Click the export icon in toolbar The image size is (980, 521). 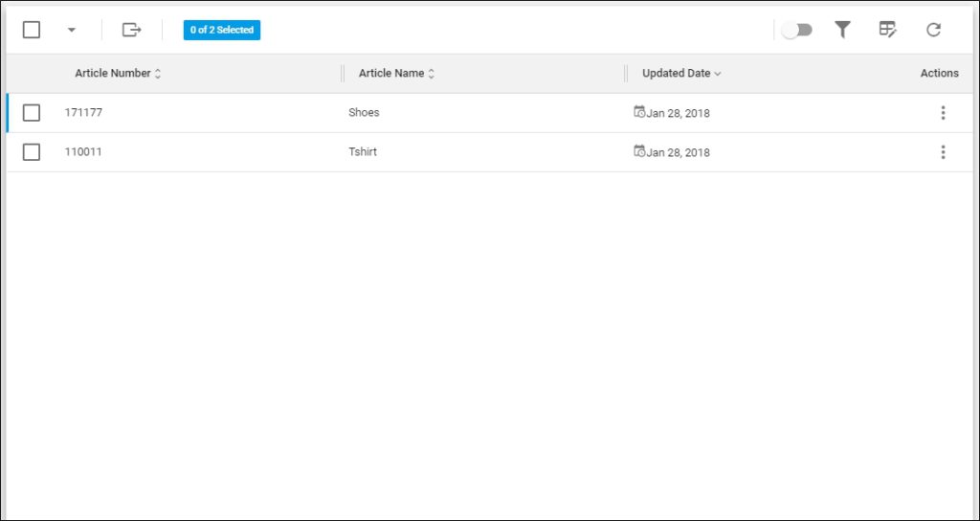click(x=131, y=30)
